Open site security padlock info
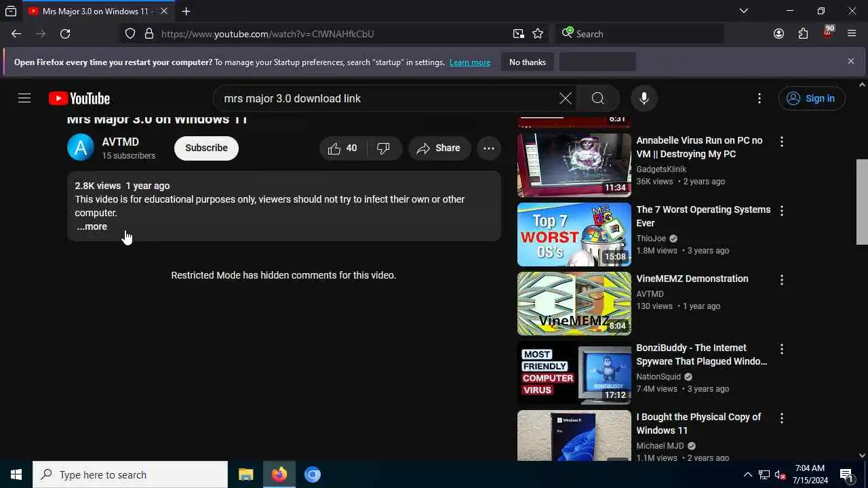This screenshot has width=868, height=488. coord(149,34)
